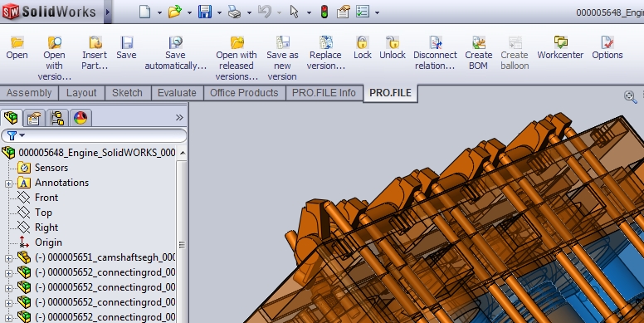Switch to the ConfigurationManager tab icon
This screenshot has height=323, width=644.
point(57,119)
